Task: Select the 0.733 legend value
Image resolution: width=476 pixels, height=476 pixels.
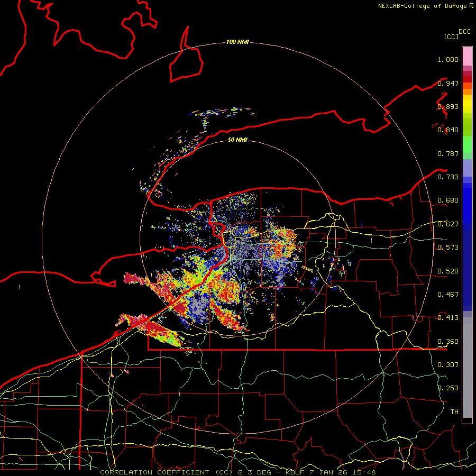Action: click(x=448, y=177)
